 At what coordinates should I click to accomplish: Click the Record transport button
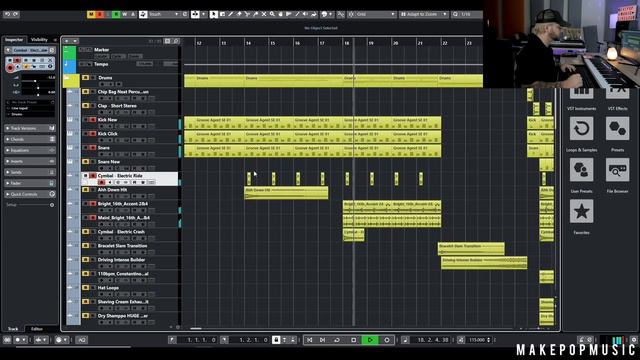coord(387,340)
